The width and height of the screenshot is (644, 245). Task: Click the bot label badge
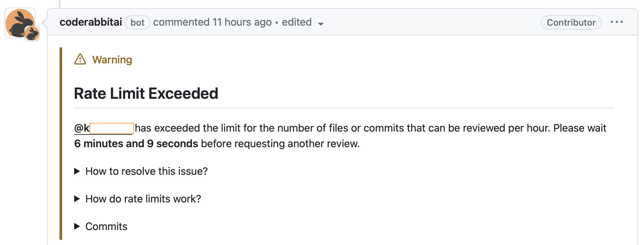(137, 22)
